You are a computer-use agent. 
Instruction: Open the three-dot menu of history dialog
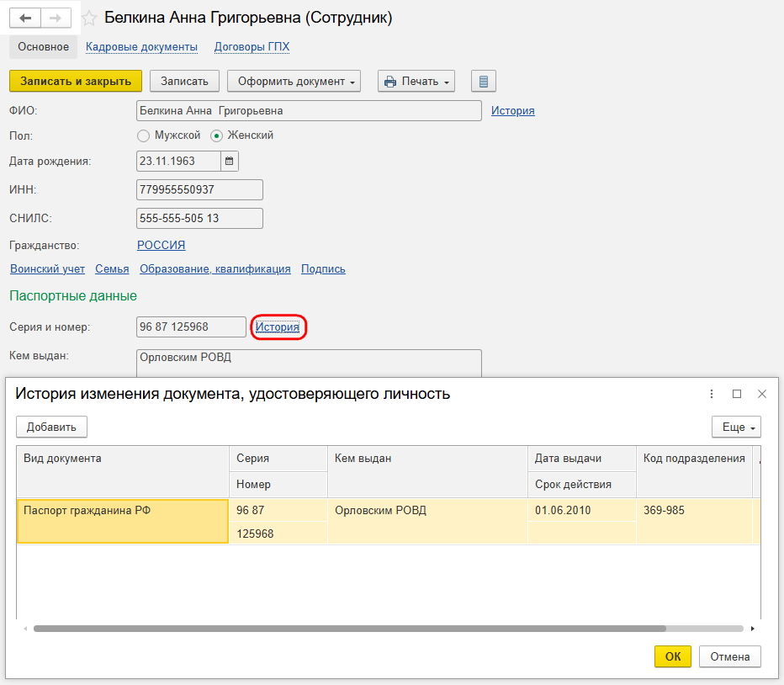(712, 394)
